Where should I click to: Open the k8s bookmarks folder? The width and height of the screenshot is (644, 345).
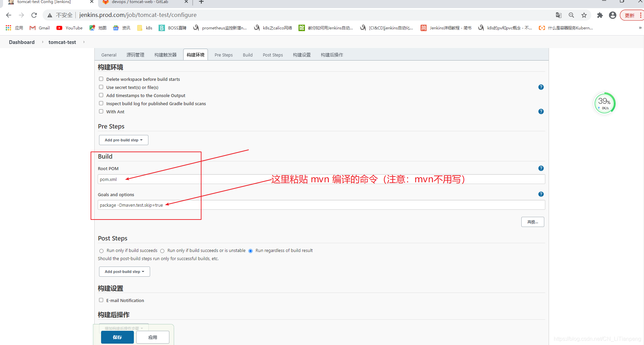pyautogui.click(x=145, y=28)
